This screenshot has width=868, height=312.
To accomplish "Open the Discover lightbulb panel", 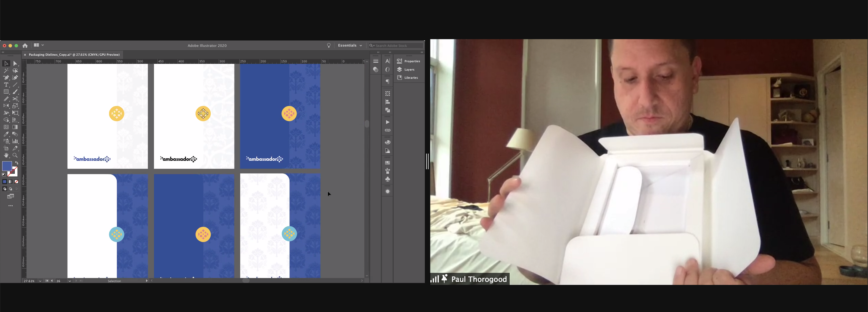I will [x=329, y=45].
